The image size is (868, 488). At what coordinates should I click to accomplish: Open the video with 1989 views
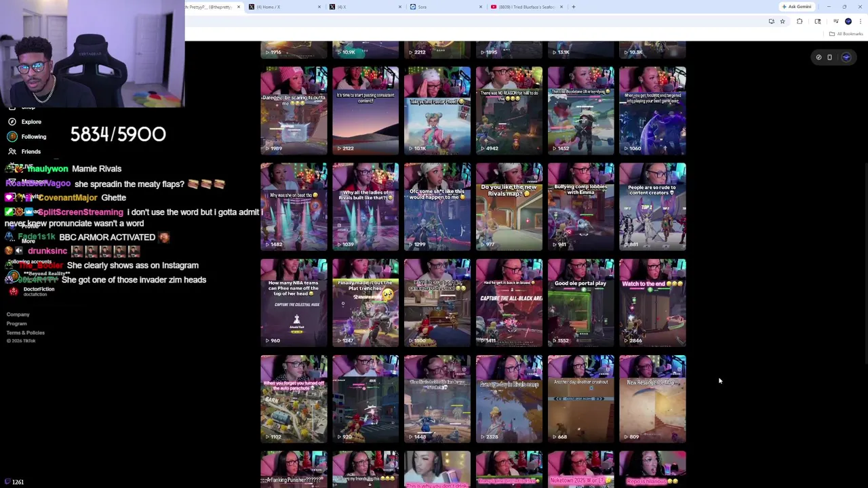294,110
